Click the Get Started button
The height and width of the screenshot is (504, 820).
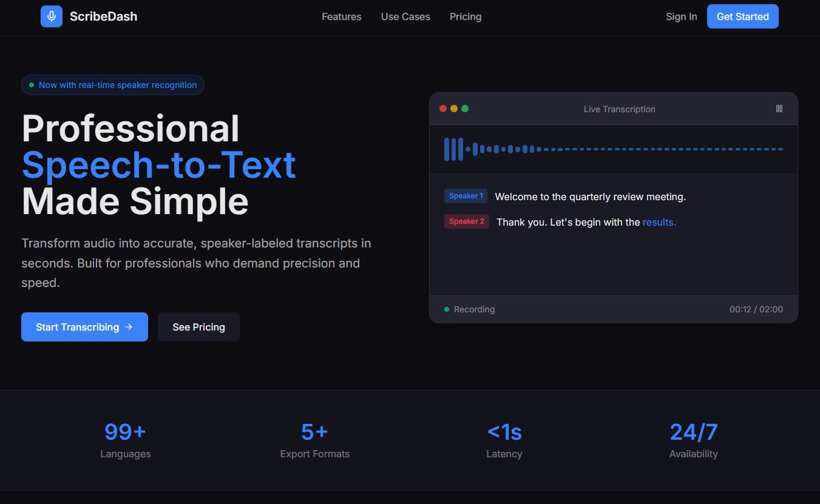click(743, 16)
